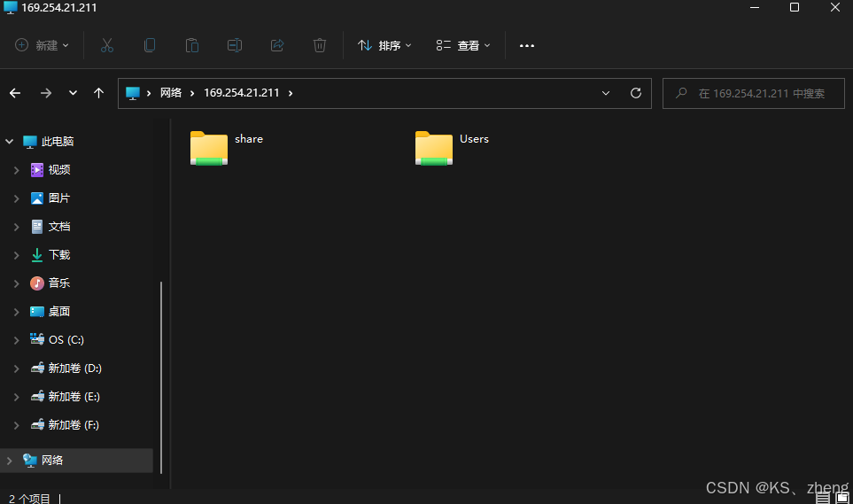The image size is (853, 504).
Task: Click the navigation pane vertical scrollbar
Action: pos(161,377)
